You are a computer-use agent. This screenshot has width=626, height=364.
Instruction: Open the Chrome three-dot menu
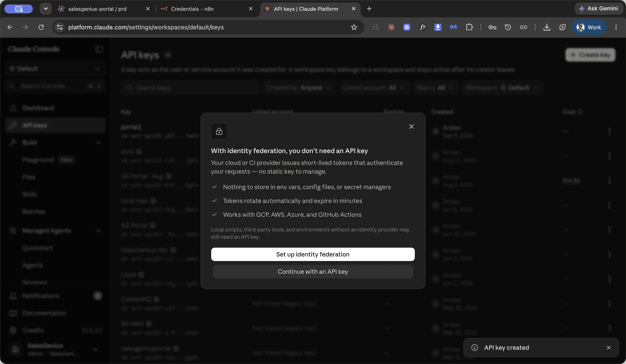(616, 27)
